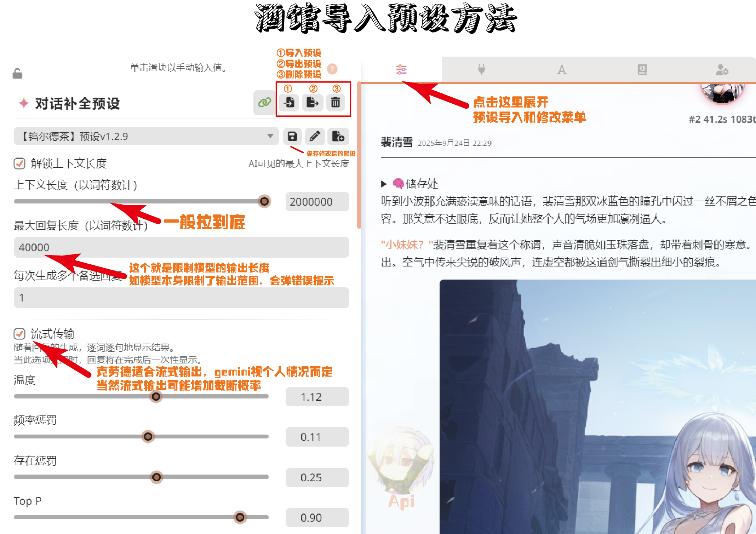Click the unlocked padlock icon
Image resolution: width=756 pixels, height=534 pixels.
click(x=17, y=74)
